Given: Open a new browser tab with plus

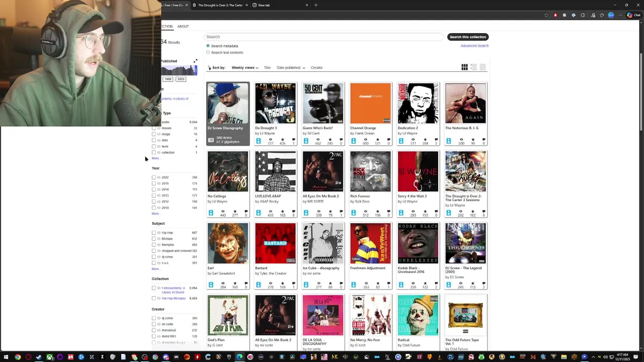Looking at the screenshot, I should click(316, 5).
